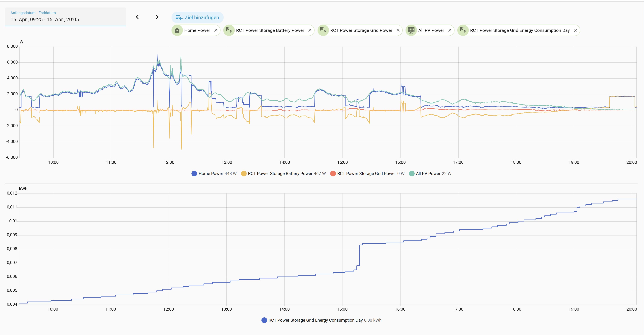Click the Home Power chip house icon
644x335 pixels.
click(177, 30)
